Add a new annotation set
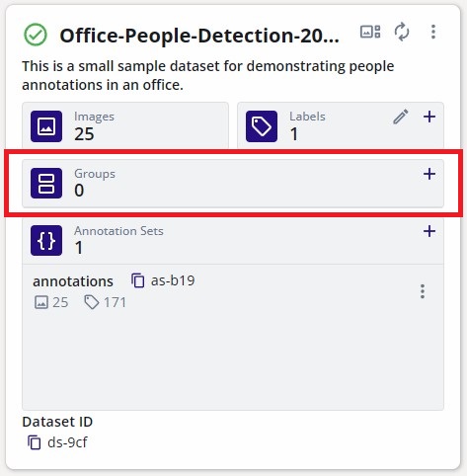The image size is (467, 476). coord(429,231)
